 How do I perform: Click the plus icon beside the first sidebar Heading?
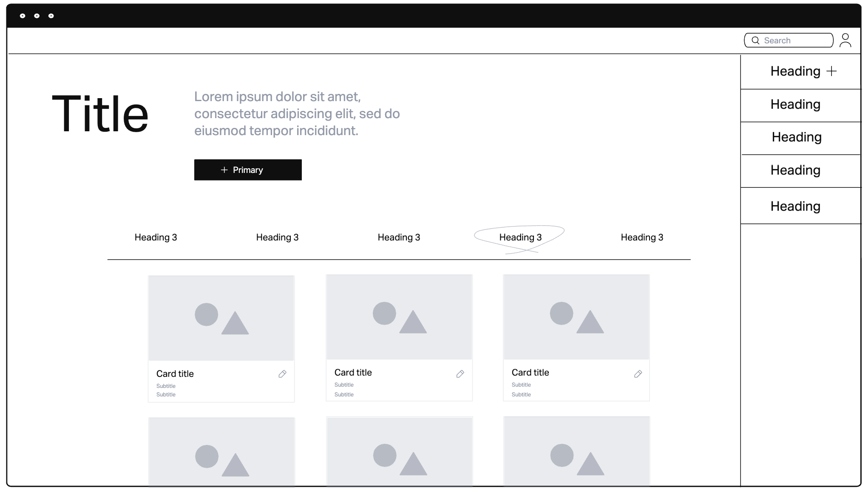pyautogui.click(x=831, y=71)
